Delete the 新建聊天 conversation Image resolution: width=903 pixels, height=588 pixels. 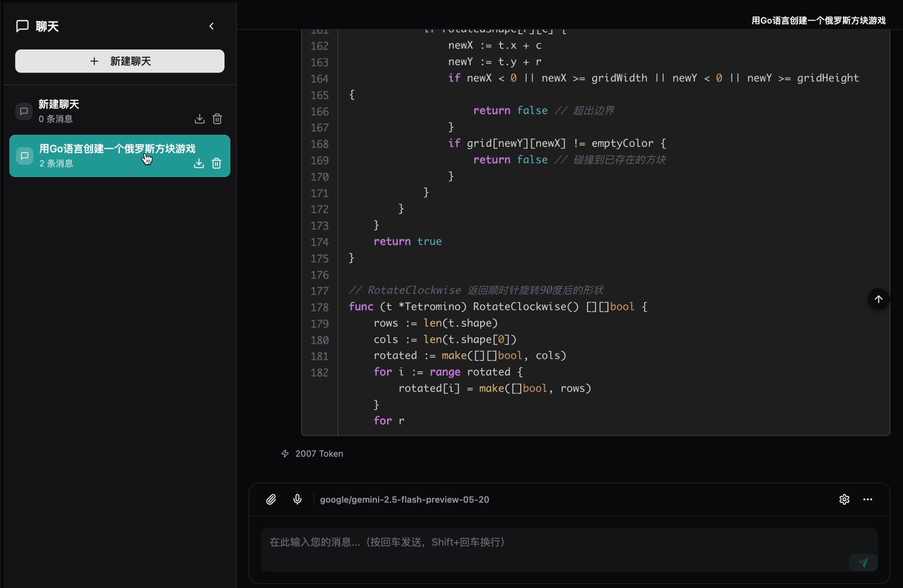point(217,119)
